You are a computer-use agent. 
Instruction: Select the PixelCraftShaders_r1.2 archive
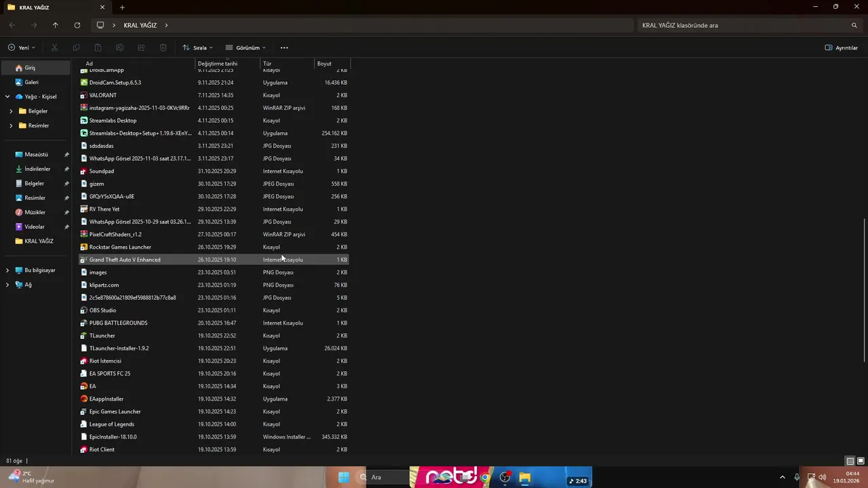(214, 235)
